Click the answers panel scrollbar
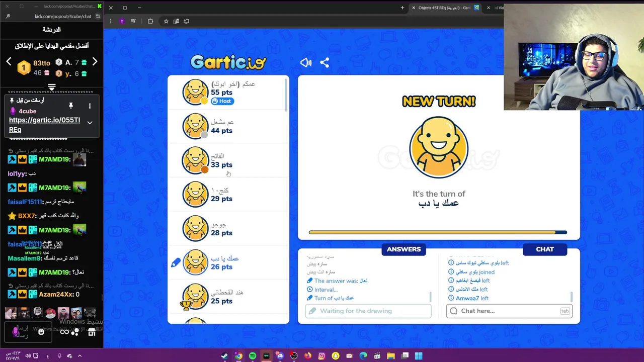Screen dimensions: 644x362 click(x=430, y=297)
